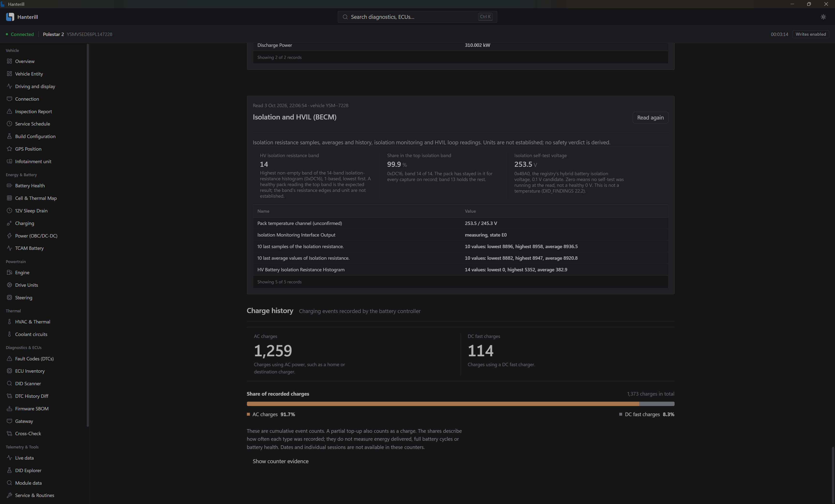Image resolution: width=835 pixels, height=504 pixels.
Task: Select the Isolation Monitoring Interface Output row
Action: point(461,235)
